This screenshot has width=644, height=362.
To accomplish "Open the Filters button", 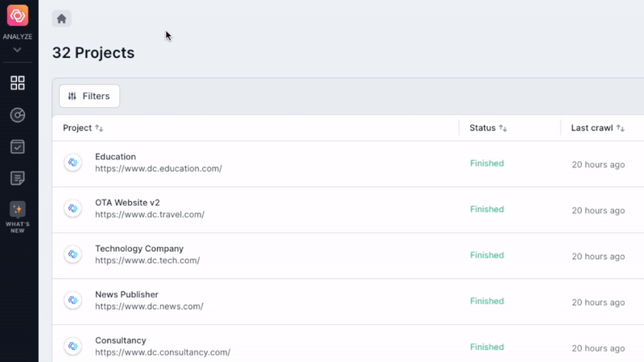I will point(89,96).
